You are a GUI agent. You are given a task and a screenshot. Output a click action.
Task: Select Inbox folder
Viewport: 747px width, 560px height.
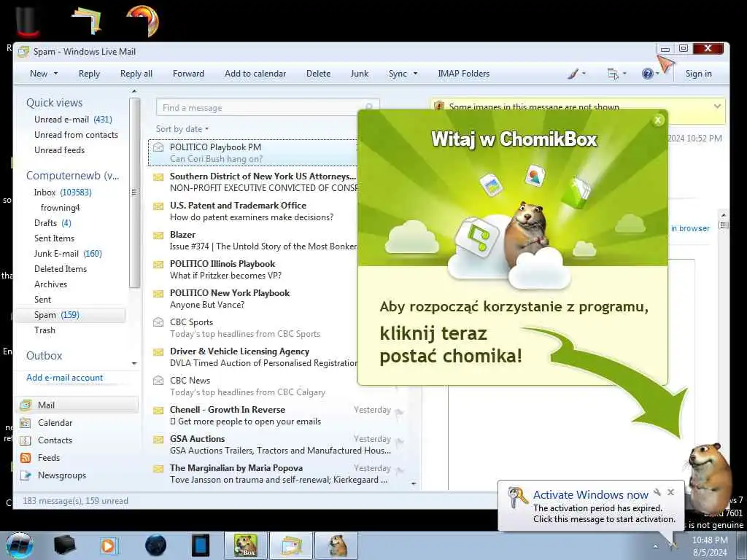pyautogui.click(x=63, y=192)
